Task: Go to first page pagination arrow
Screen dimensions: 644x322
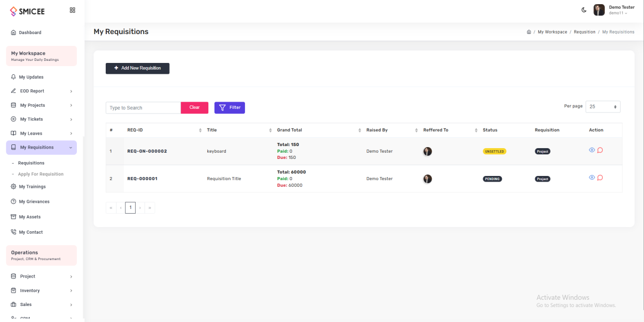Action: [x=110, y=207]
